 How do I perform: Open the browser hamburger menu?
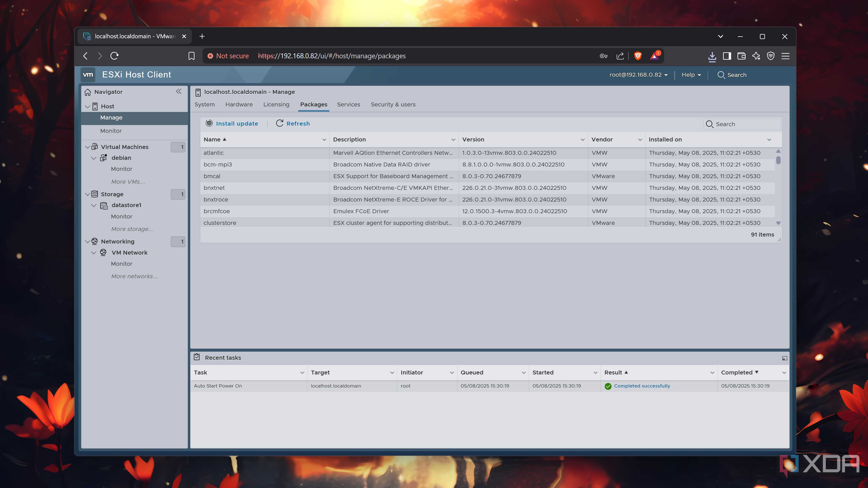785,56
